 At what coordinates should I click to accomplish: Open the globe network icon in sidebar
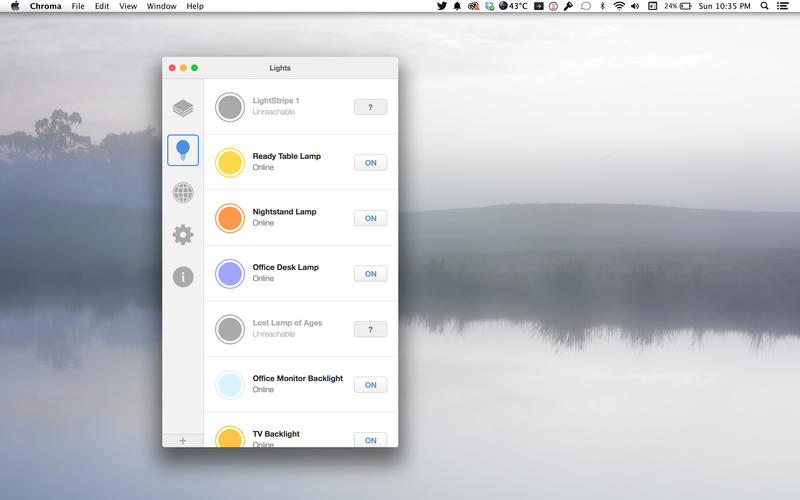[183, 192]
